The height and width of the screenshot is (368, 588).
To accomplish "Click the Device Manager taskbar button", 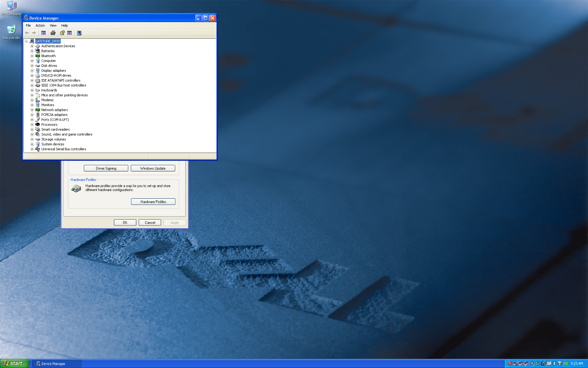I will pyautogui.click(x=57, y=364).
